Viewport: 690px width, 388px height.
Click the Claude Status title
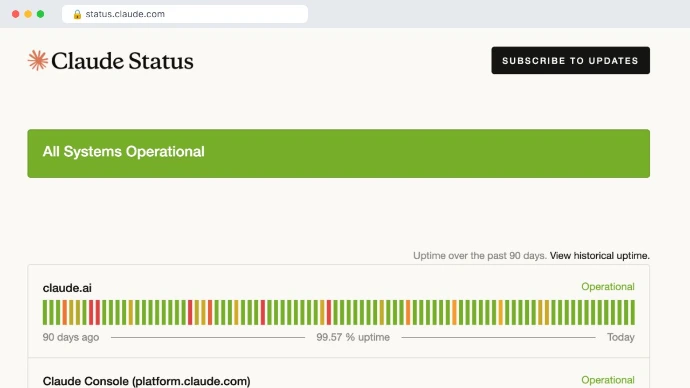tap(122, 61)
